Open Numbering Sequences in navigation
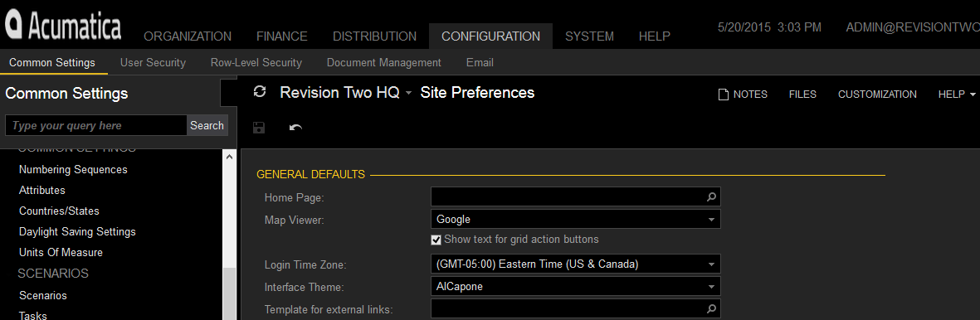Screen dimensions: 980x320 pos(73,169)
